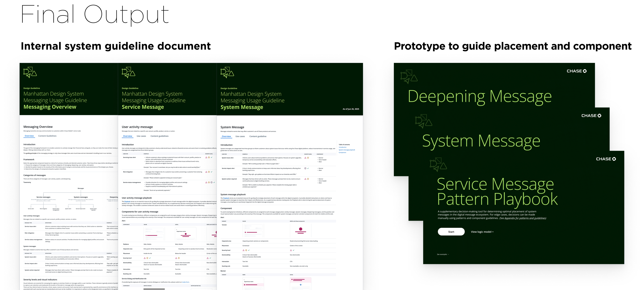This screenshot has width=644, height=290.
Task: Click 'Final Output' title
Action: (95, 15)
